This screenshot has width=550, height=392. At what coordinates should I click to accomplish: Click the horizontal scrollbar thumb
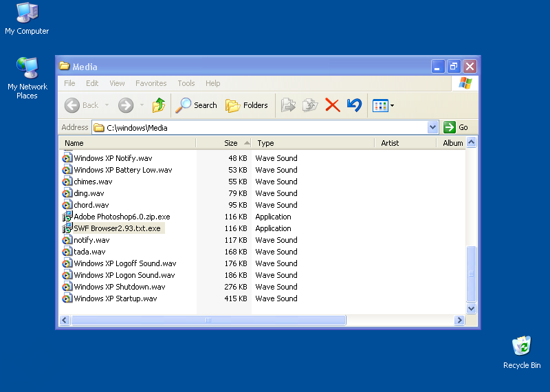[208, 320]
